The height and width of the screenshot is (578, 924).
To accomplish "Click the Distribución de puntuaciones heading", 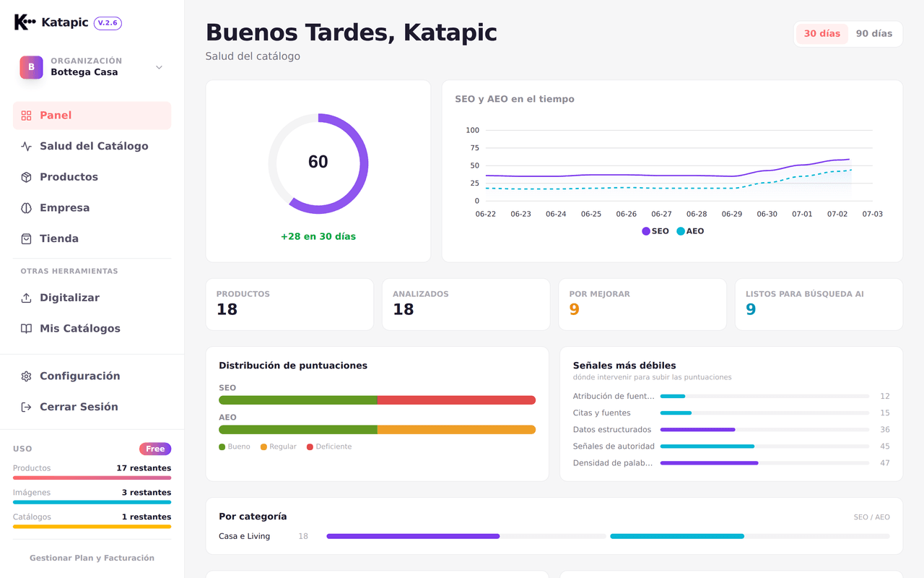I will point(293,366).
